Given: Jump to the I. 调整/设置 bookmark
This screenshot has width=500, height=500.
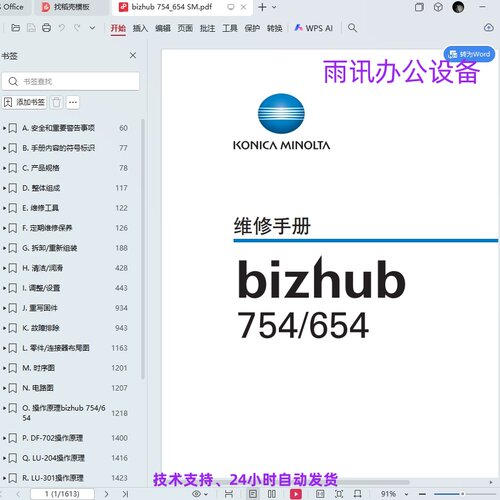Looking at the screenshot, I should point(41,288).
